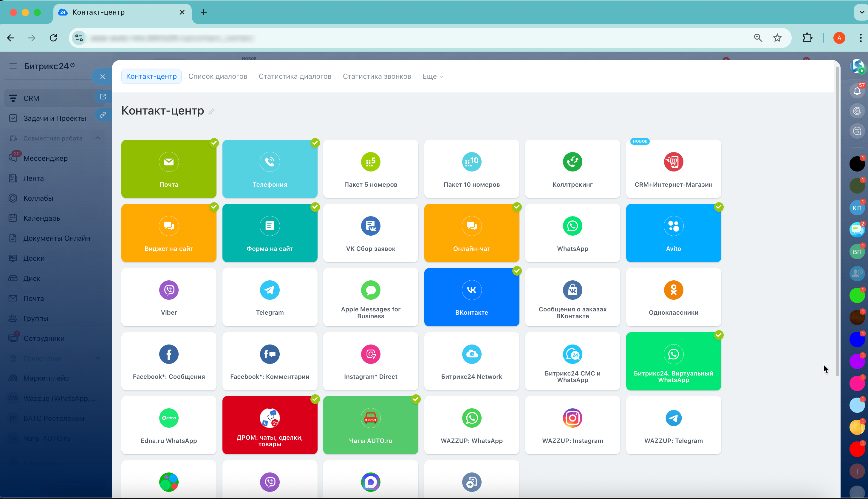
Task: Open Instagram* Direct connector
Action: tap(370, 361)
